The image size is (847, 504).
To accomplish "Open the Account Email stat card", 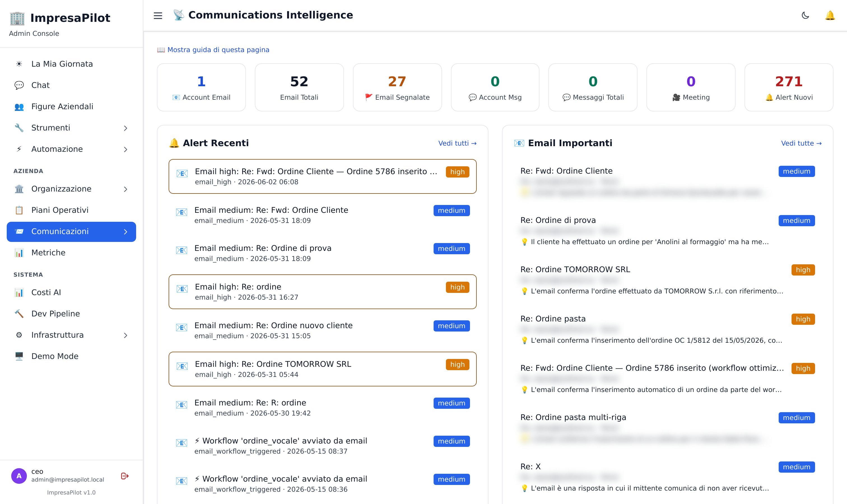I will coord(201,87).
